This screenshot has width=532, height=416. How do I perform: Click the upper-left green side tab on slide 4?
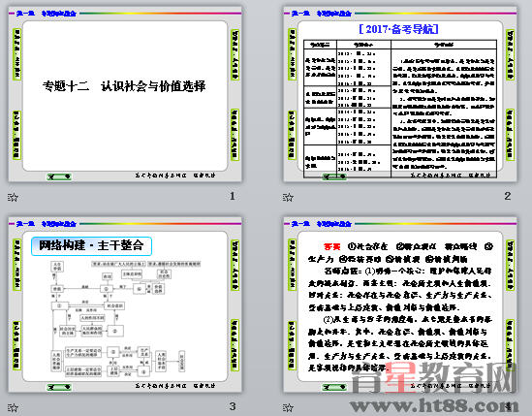[x=292, y=265]
